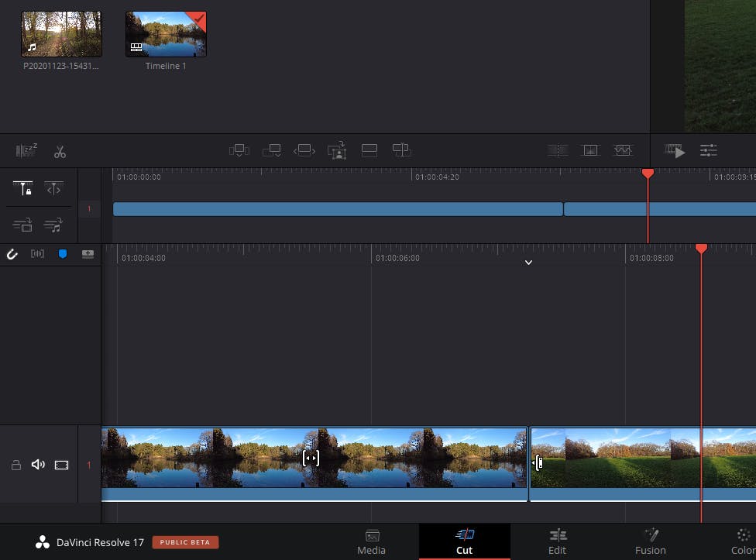Image resolution: width=756 pixels, height=560 pixels.
Task: Click the Append to end icon
Action: [271, 151]
